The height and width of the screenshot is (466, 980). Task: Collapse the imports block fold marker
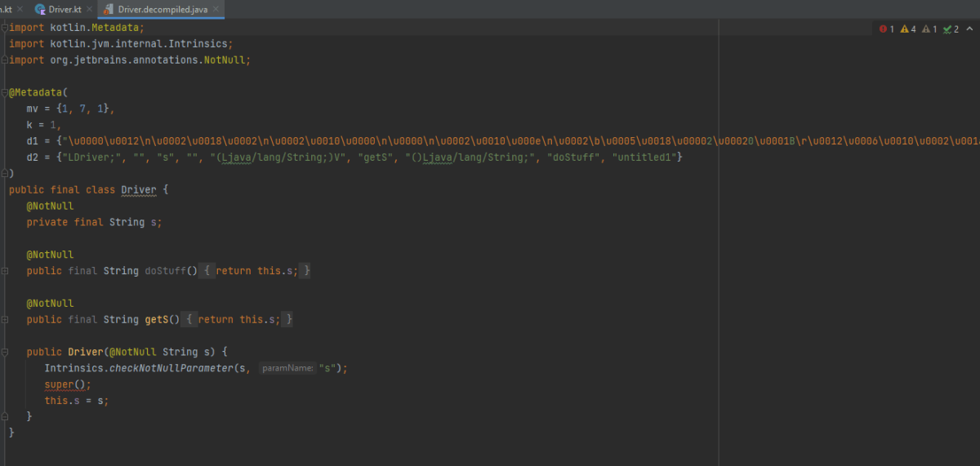(5, 27)
